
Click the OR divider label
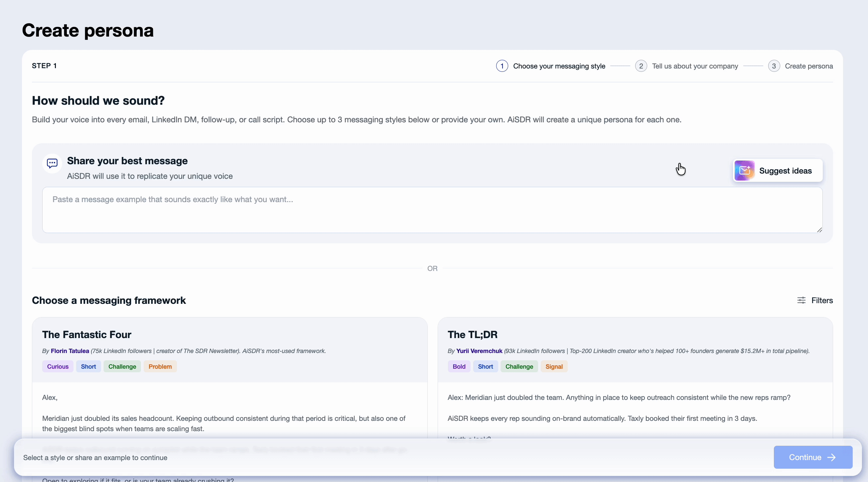(x=432, y=269)
